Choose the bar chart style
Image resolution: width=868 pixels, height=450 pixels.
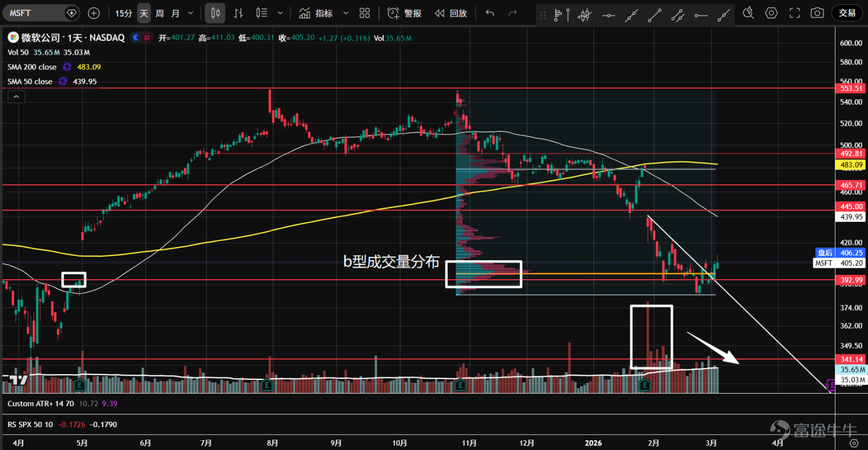(239, 13)
